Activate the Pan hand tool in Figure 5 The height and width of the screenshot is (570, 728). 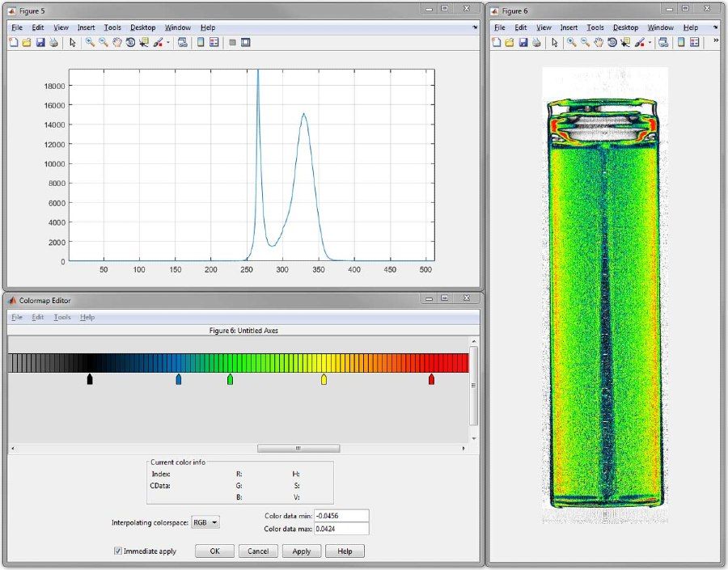point(116,43)
